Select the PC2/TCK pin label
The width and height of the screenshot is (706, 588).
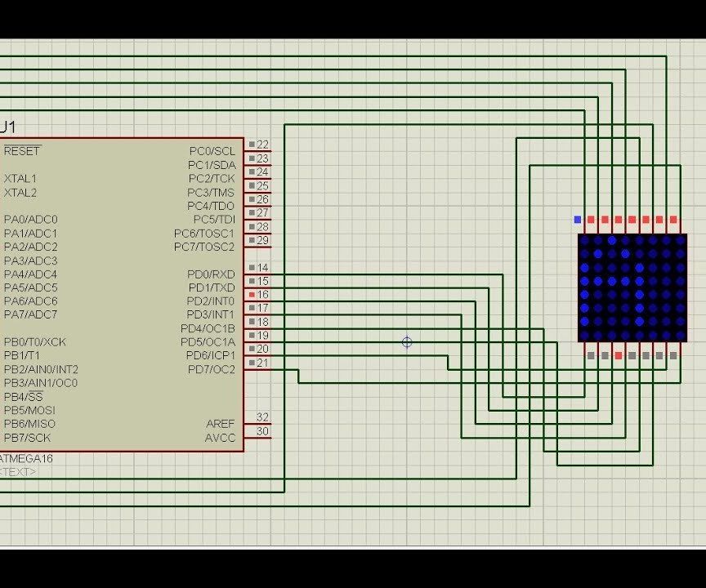(212, 179)
